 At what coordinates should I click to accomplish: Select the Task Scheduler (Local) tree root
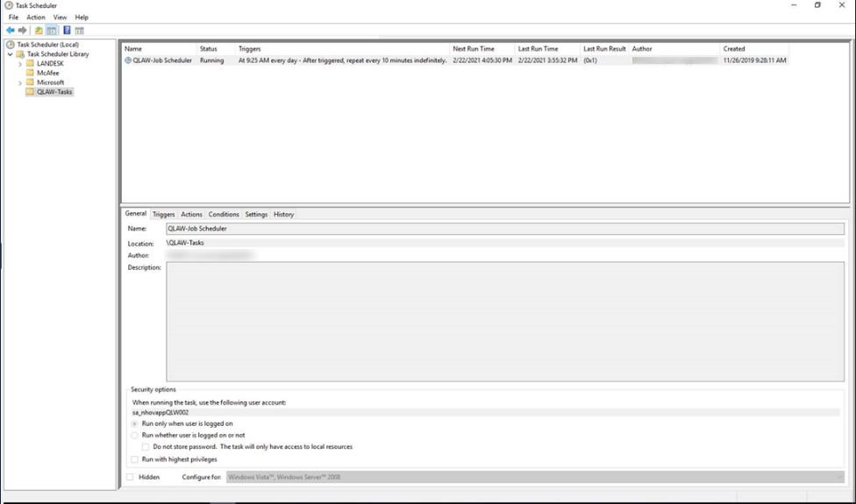[x=48, y=45]
